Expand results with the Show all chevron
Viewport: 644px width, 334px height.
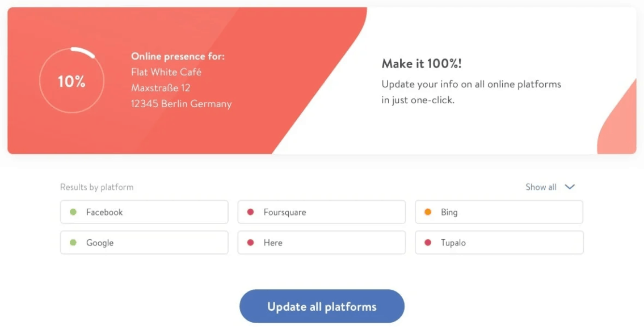click(x=570, y=187)
